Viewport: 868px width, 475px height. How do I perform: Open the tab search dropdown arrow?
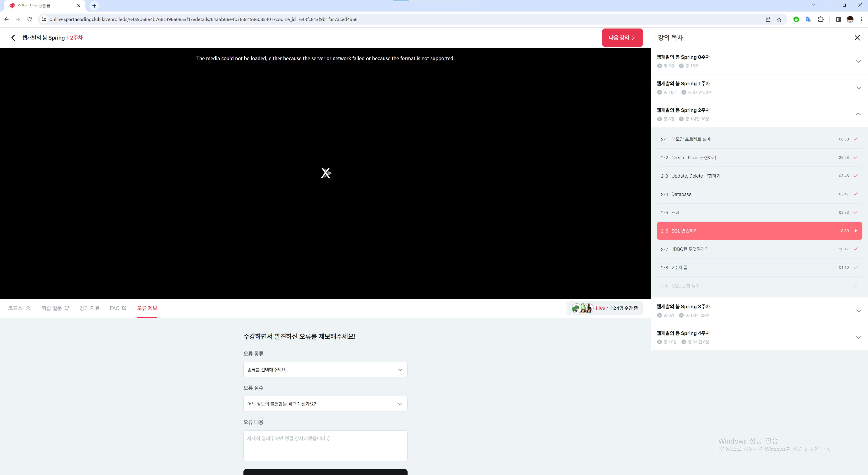tap(814, 5)
